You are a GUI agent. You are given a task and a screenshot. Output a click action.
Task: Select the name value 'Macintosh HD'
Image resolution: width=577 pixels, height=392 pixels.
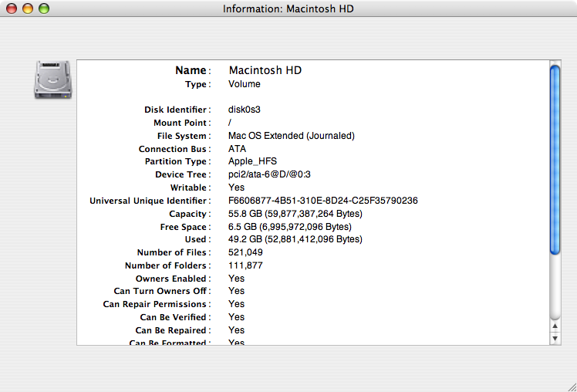coord(265,70)
